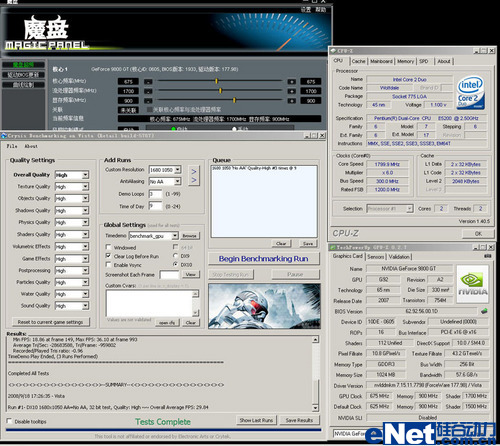The height and width of the screenshot is (446, 500).
Task: Toggle the 64 bit checkbox
Action: (175, 247)
